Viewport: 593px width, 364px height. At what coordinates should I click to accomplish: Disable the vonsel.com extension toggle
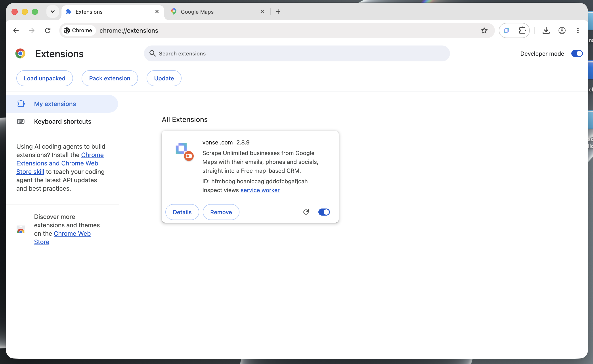[324, 212]
